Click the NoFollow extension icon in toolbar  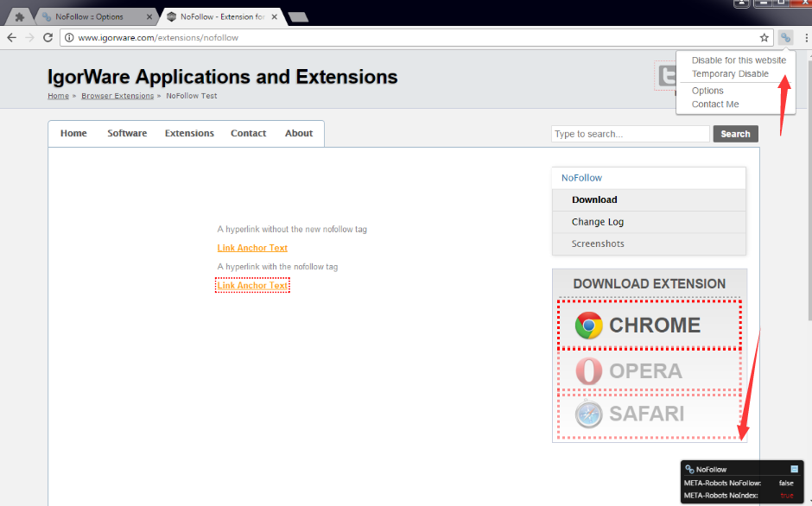coord(784,38)
